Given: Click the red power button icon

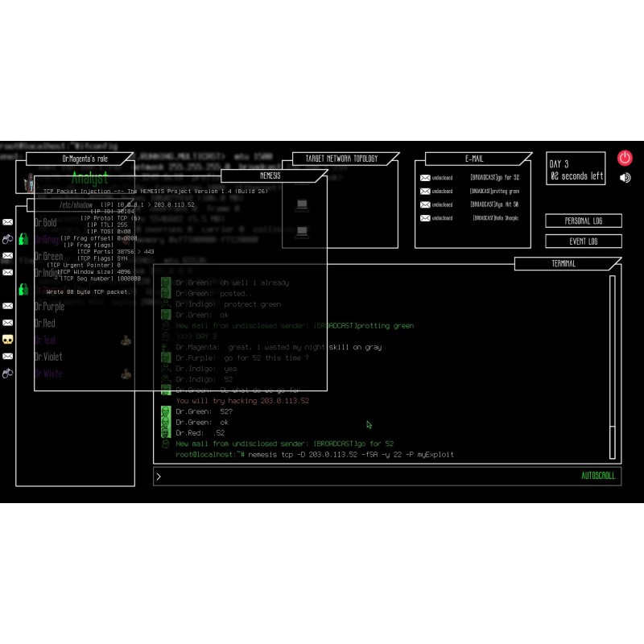Looking at the screenshot, I should point(625,159).
